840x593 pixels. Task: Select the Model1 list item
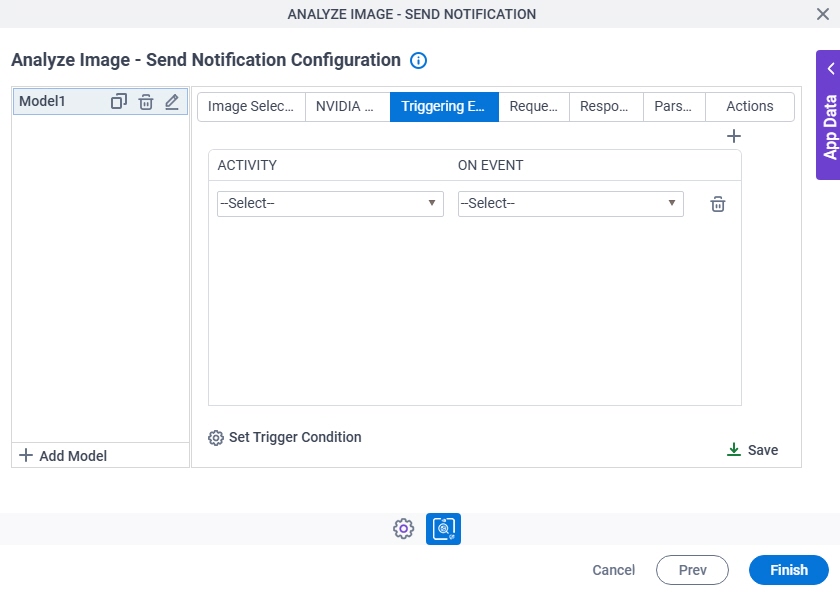100,101
